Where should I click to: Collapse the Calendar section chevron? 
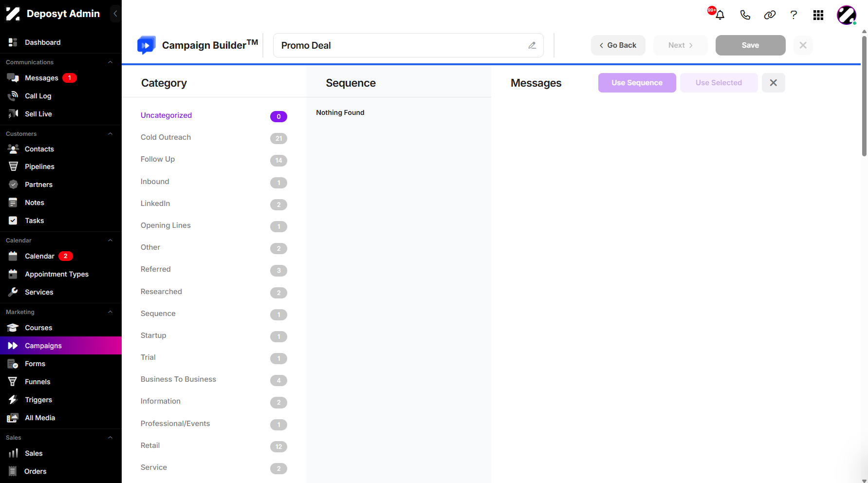[110, 241]
